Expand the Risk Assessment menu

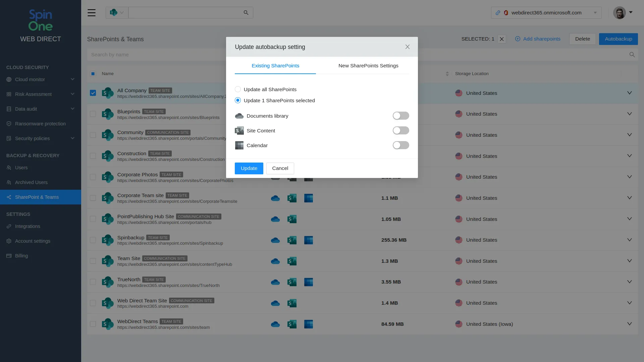pos(34,94)
